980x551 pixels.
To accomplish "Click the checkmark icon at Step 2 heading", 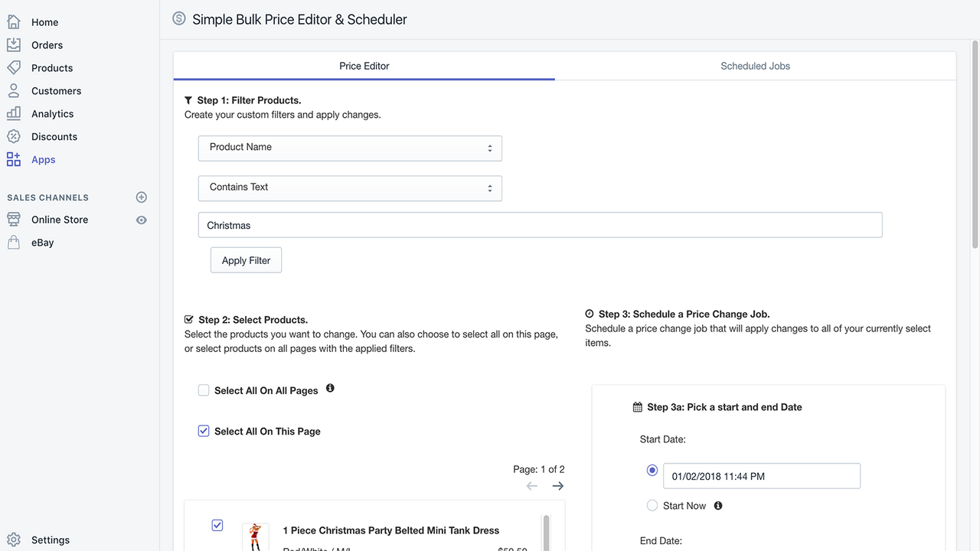I will pos(189,319).
